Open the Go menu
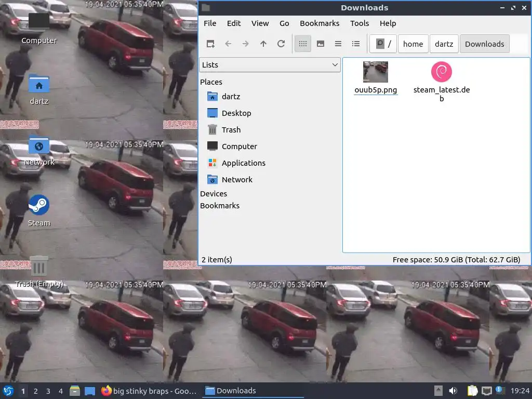The height and width of the screenshot is (399, 532). pos(284,23)
